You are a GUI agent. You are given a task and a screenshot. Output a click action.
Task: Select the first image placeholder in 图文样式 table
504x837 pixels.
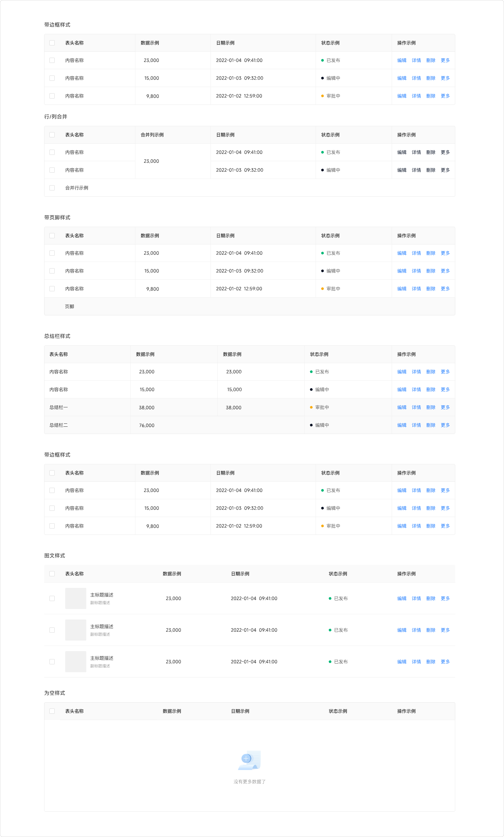(x=75, y=598)
